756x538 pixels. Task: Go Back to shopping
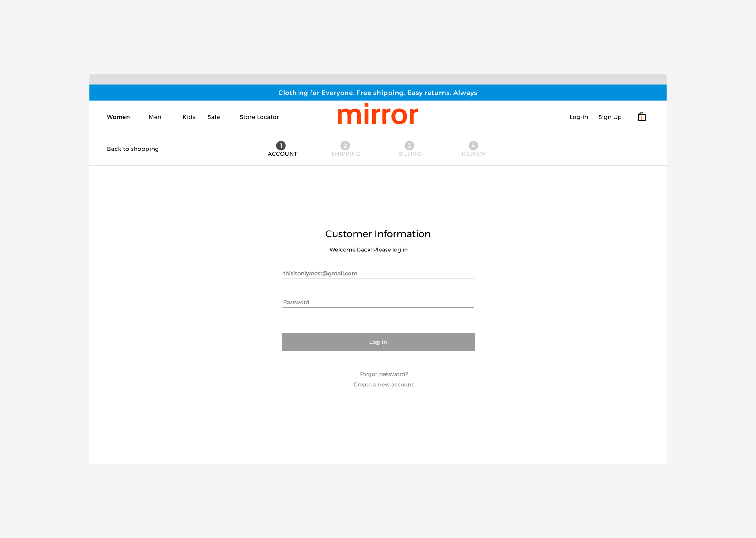coord(133,149)
